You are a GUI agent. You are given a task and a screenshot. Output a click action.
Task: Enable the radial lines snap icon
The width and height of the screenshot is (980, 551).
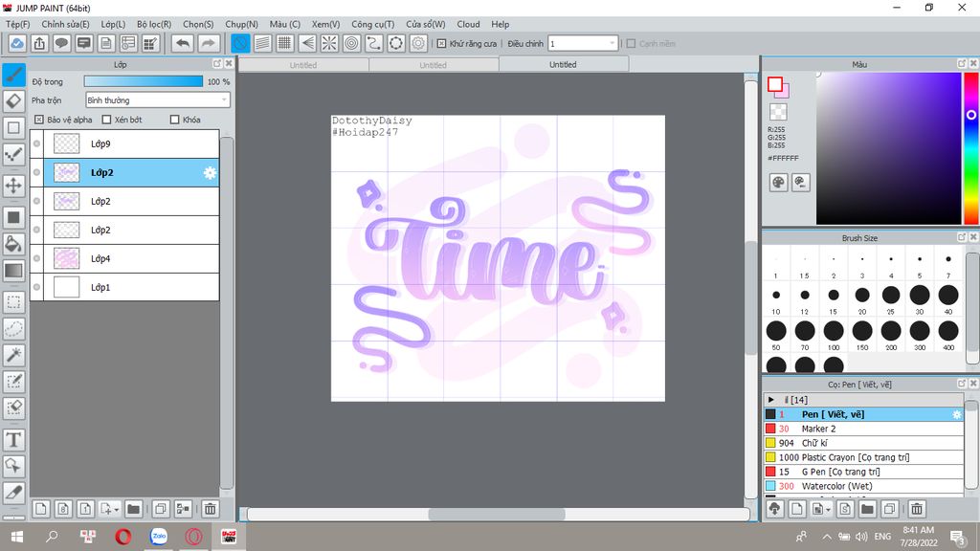(x=329, y=43)
